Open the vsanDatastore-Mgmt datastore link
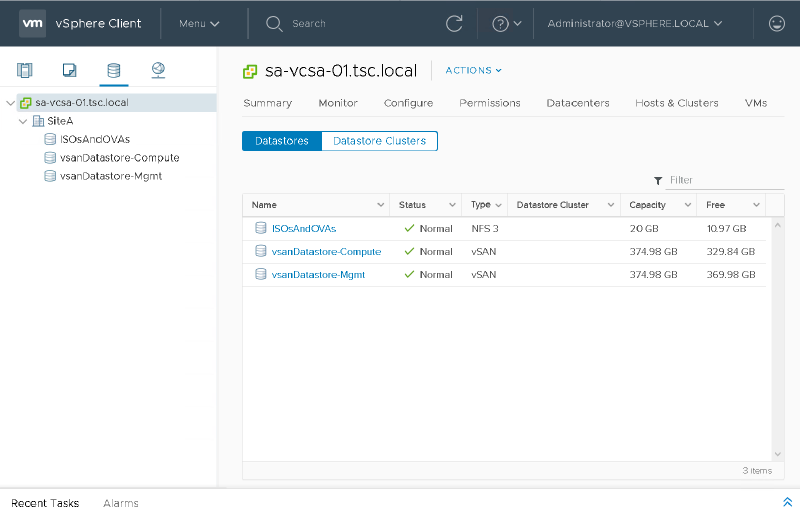The image size is (800, 514). 318,275
